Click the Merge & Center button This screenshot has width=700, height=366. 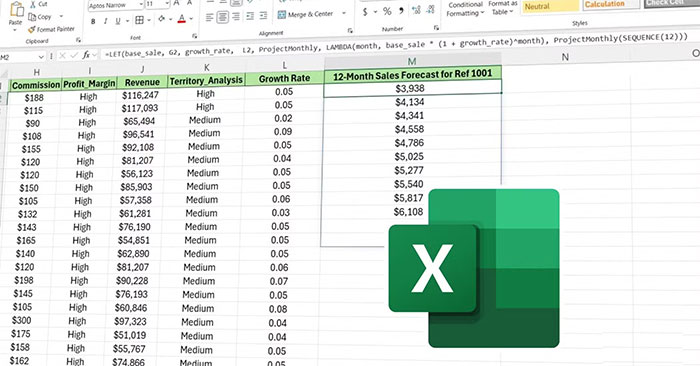click(x=305, y=14)
